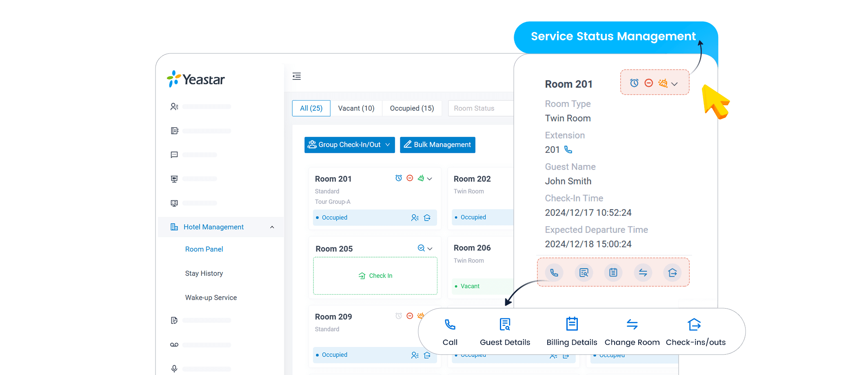Image resolution: width=868 pixels, height=375 pixels.
Task: Click the DND icon in Room 201 detail panel
Action: point(648,83)
